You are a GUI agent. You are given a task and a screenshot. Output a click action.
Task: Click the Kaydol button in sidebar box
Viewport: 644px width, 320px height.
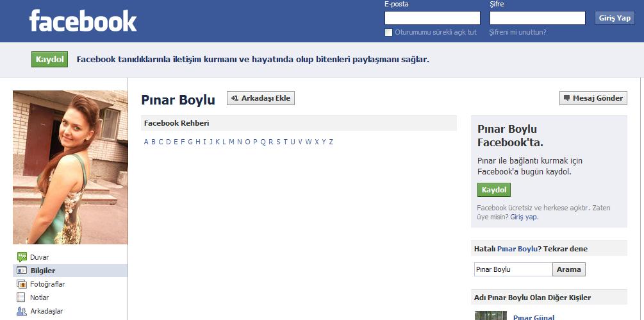pos(493,190)
